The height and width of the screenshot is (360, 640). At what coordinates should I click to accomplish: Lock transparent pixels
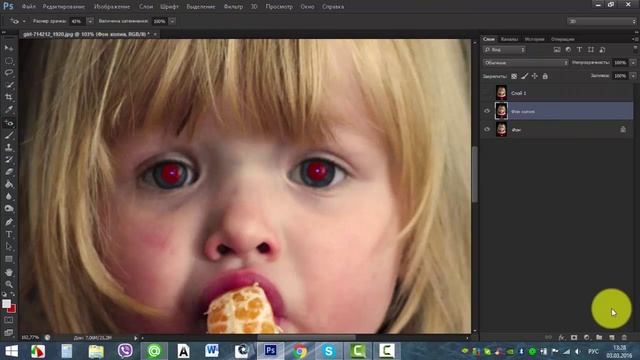(x=514, y=76)
